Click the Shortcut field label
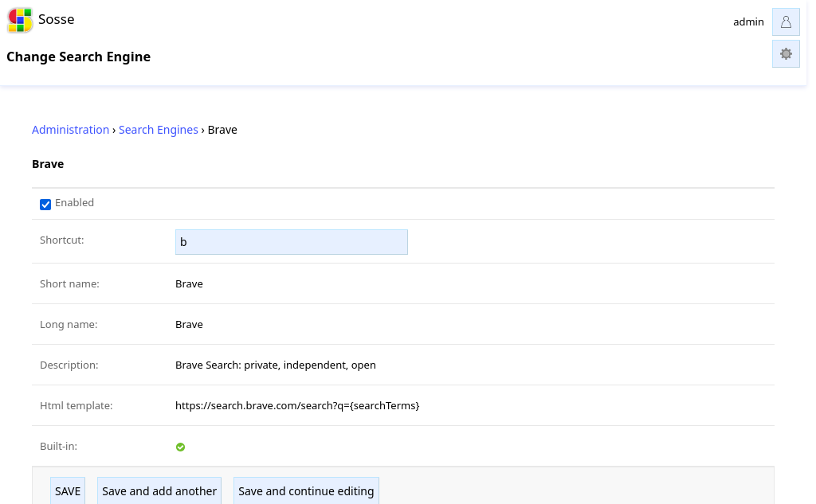816x504 pixels. pos(62,240)
